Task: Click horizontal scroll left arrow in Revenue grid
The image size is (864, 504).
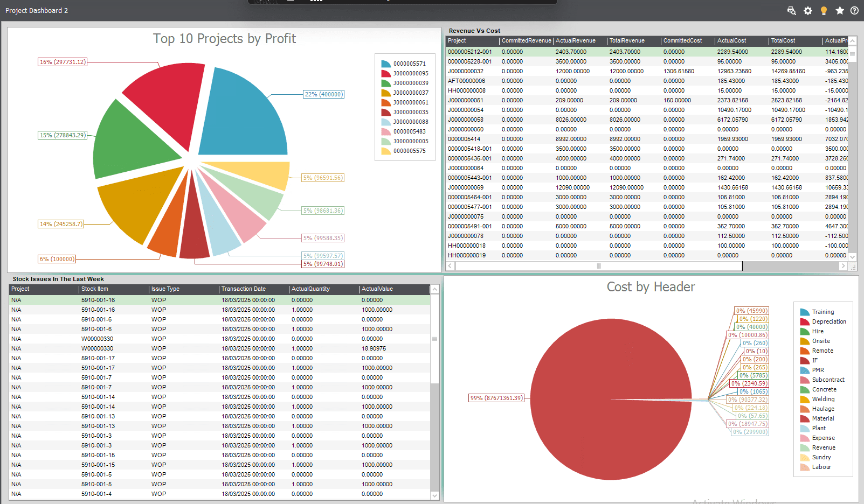Action: (x=451, y=266)
